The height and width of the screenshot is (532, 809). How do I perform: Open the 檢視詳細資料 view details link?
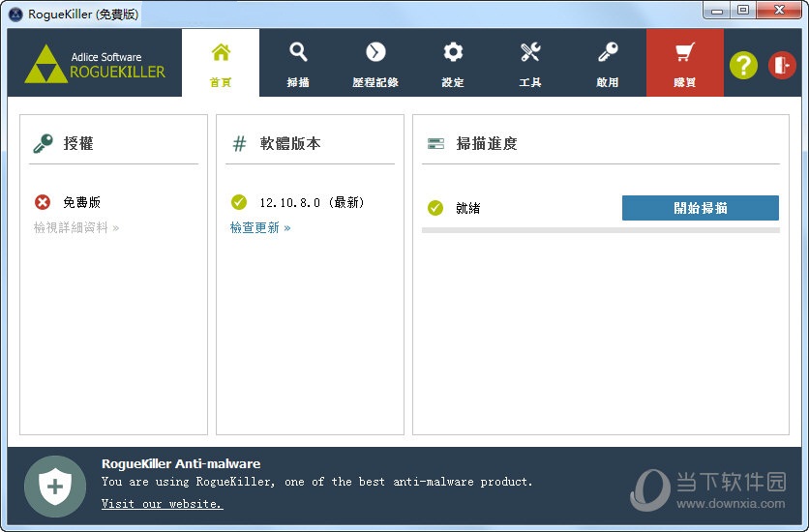[76, 227]
